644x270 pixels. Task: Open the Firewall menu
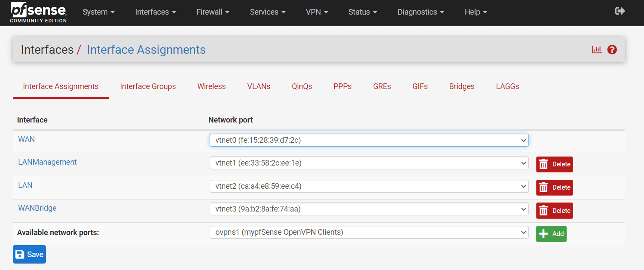point(213,12)
